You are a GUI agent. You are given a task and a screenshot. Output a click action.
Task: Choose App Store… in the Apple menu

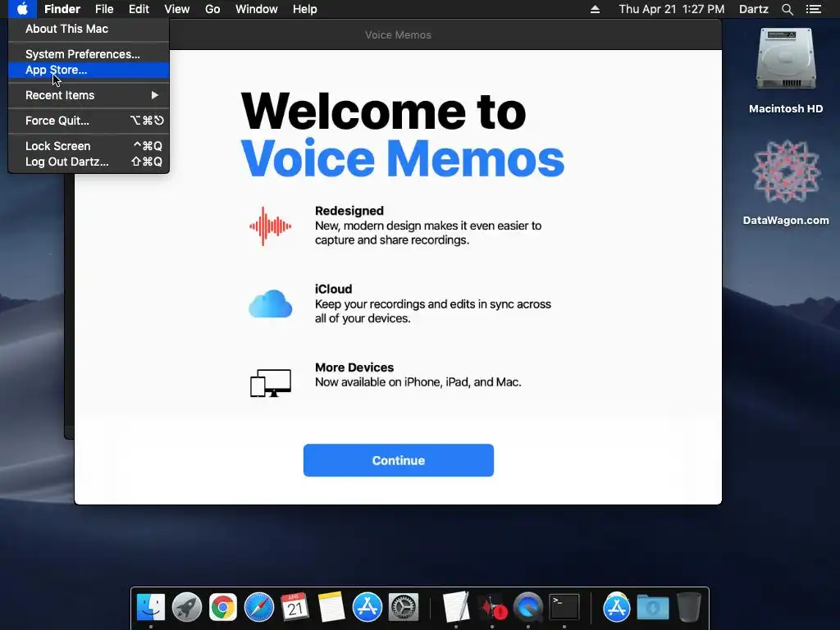point(89,71)
